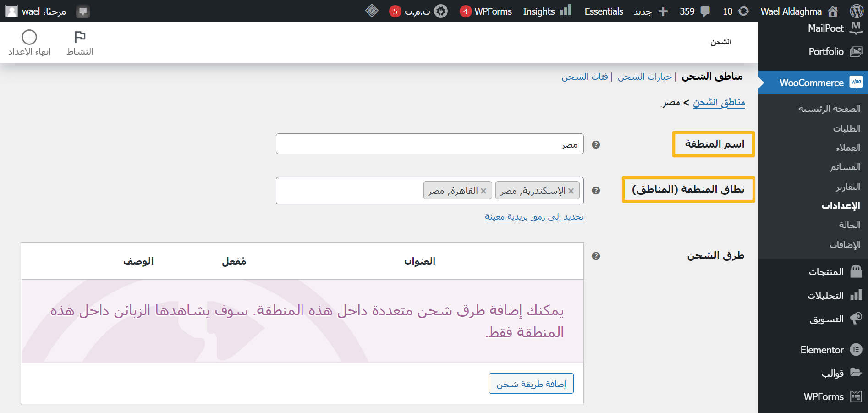Screen dimensions: 868x413
Task: Switch to the فئات الشحن tab
Action: 585,77
